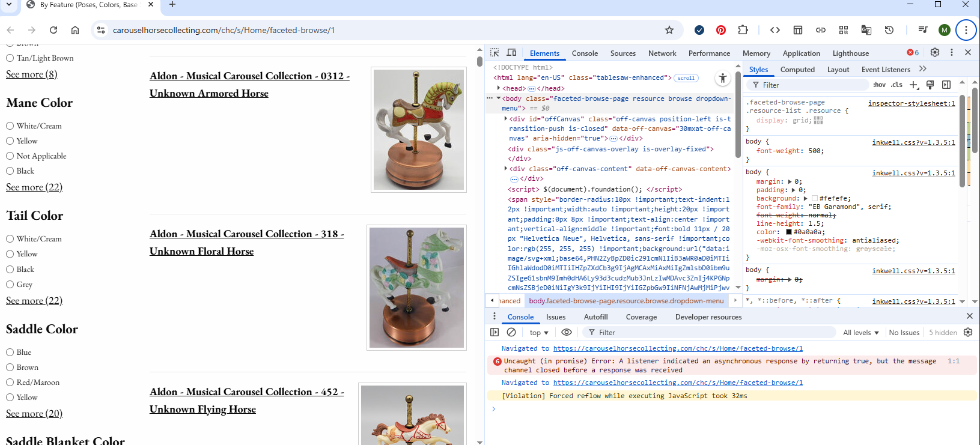The width and height of the screenshot is (980, 445).
Task: Create a live expression with the eye icon
Action: click(567, 332)
